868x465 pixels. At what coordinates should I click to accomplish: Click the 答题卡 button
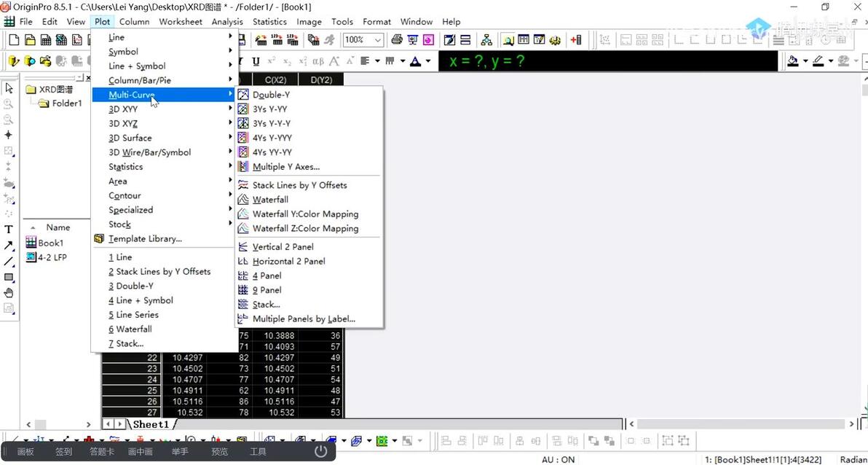coord(102,452)
